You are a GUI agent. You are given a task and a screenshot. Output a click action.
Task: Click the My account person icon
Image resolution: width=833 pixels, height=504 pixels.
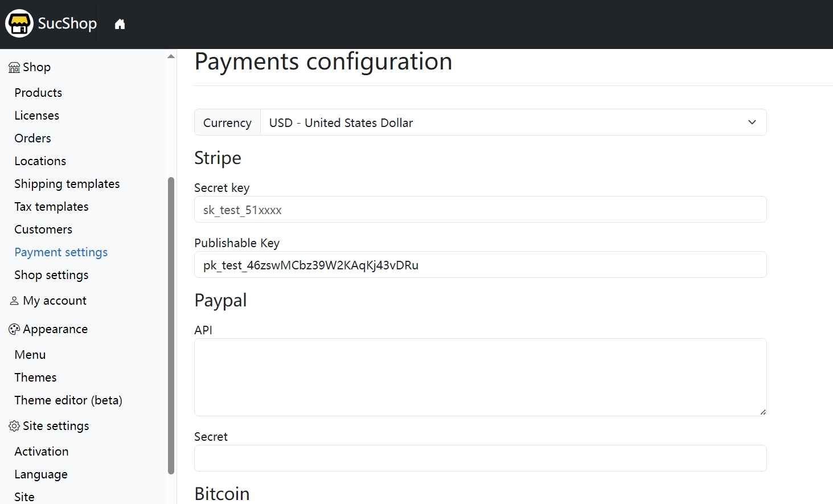pyautogui.click(x=14, y=301)
